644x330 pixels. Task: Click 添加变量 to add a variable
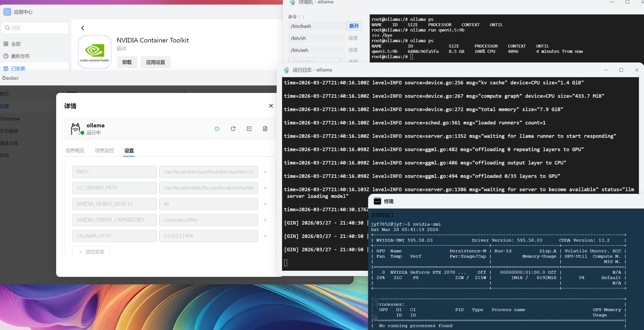click(x=91, y=252)
